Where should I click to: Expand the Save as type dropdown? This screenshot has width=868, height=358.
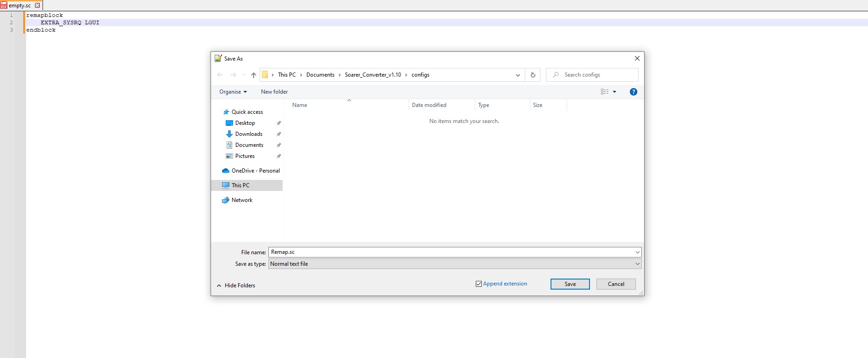pyautogui.click(x=637, y=264)
